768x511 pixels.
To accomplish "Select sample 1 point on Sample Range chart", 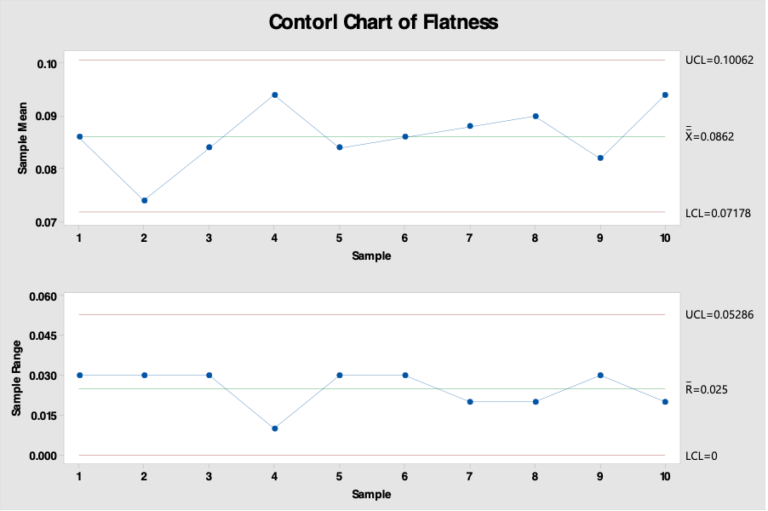I will click(79, 375).
